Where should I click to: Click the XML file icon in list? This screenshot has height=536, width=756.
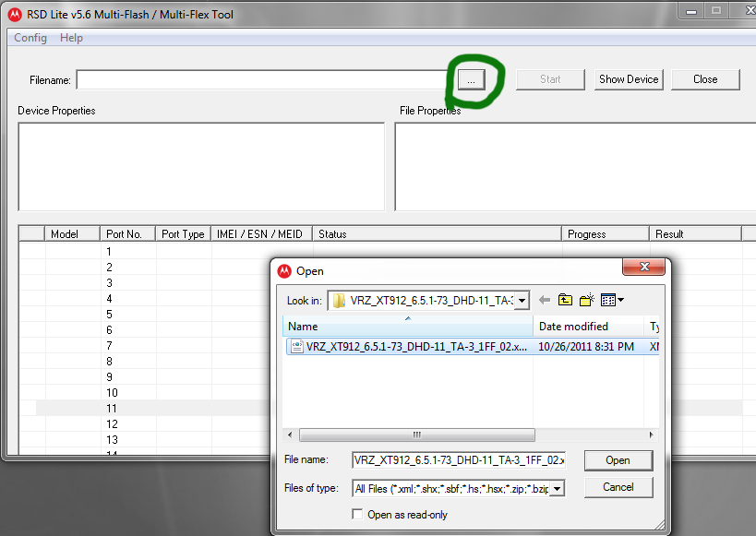297,346
